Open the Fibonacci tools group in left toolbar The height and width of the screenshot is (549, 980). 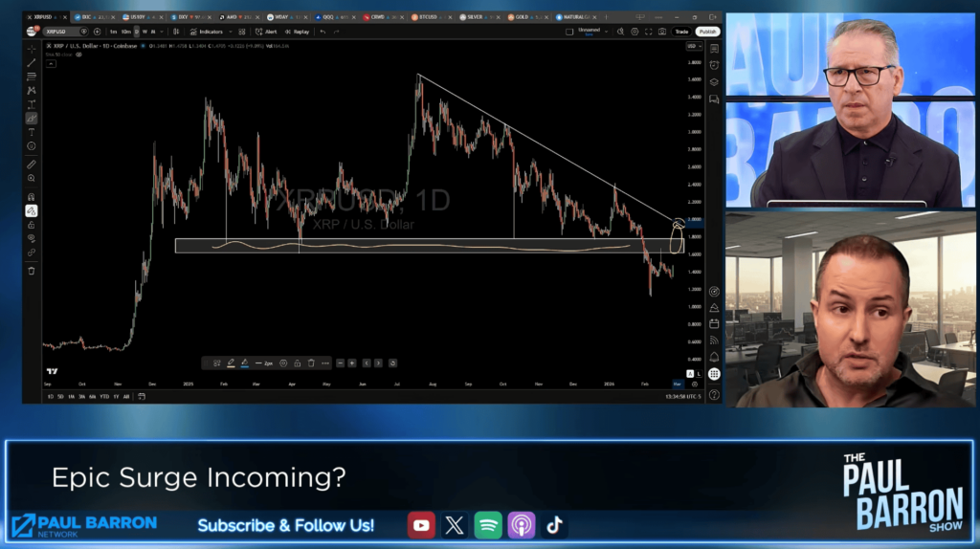click(32, 77)
